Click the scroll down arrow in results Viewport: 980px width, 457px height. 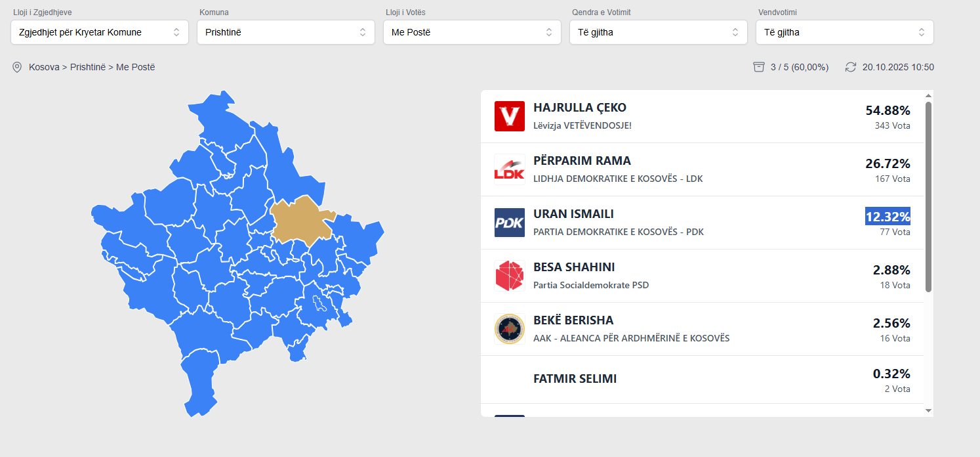click(x=928, y=410)
